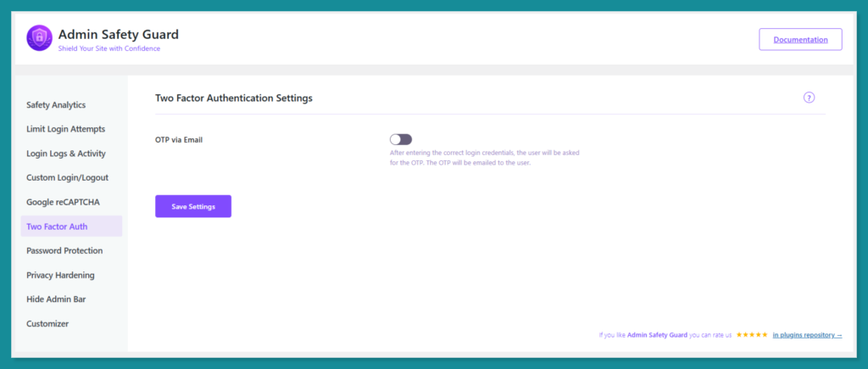This screenshot has width=868, height=369.
Task: Open the Password Protection section
Action: [x=64, y=251]
